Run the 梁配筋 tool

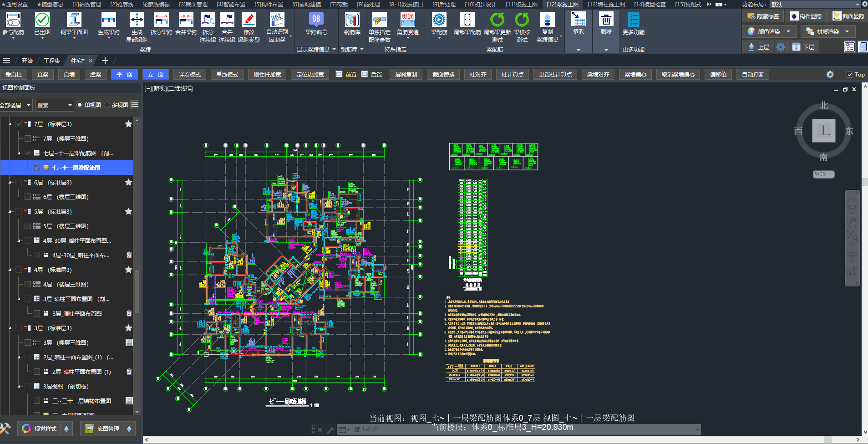(439, 20)
